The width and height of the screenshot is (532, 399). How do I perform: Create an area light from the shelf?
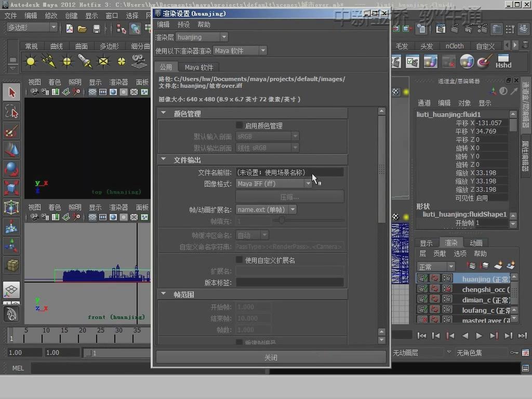[x=103, y=61]
